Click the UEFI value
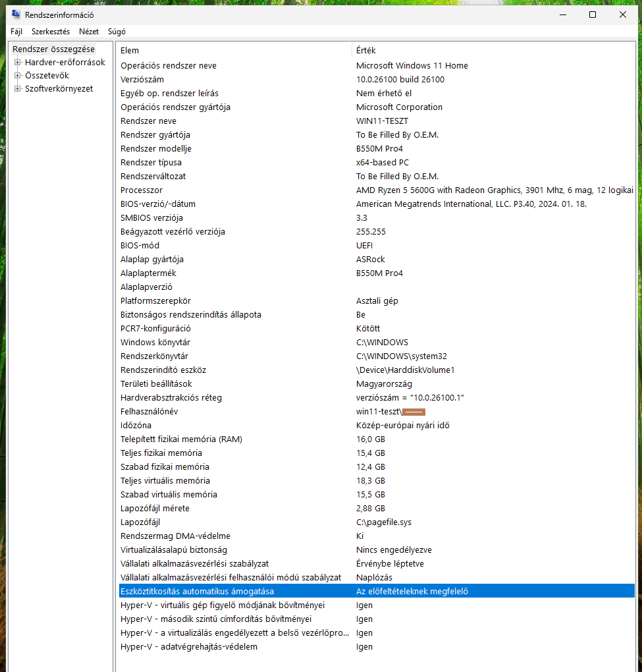This screenshot has width=642, height=672. [x=365, y=246]
